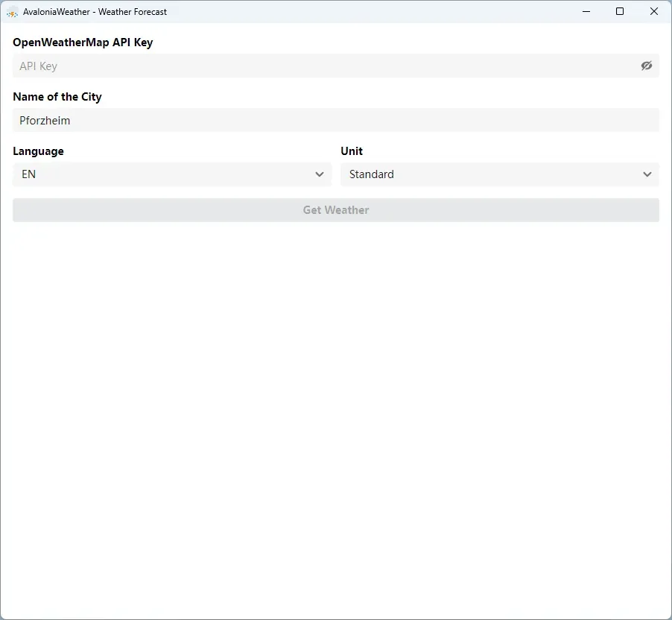The image size is (672, 620).
Task: Click the Unit dropdown chevron arrow
Action: click(647, 174)
